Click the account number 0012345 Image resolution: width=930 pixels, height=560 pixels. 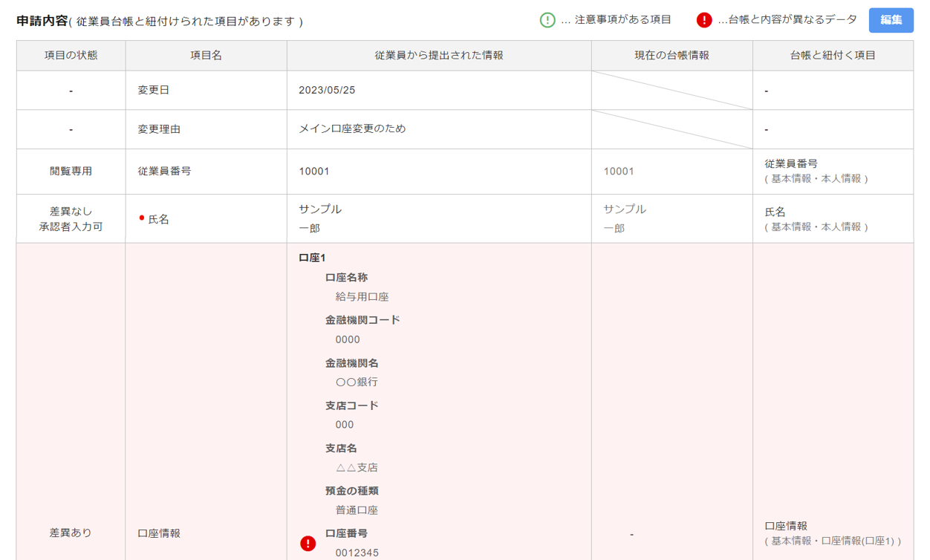pyautogui.click(x=357, y=553)
